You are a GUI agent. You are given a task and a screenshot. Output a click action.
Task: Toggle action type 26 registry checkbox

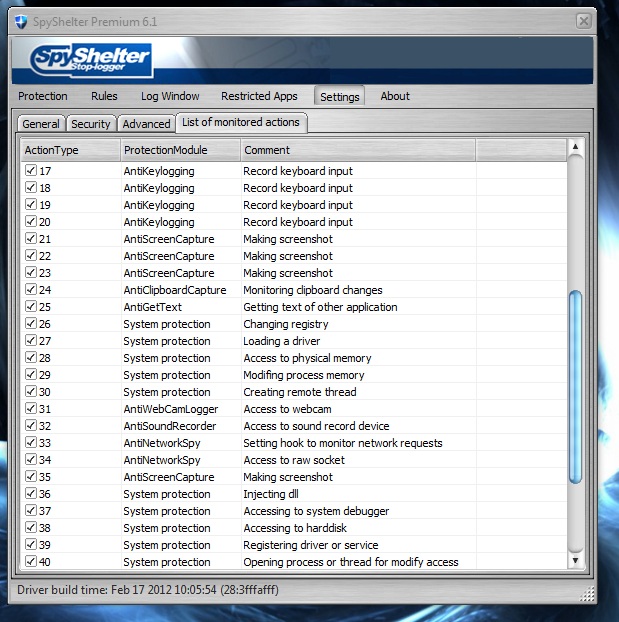coord(31,324)
